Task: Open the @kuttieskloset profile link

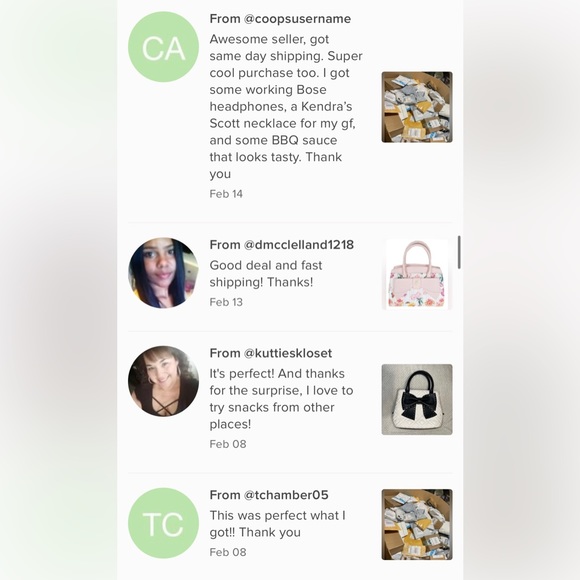Action: [288, 353]
